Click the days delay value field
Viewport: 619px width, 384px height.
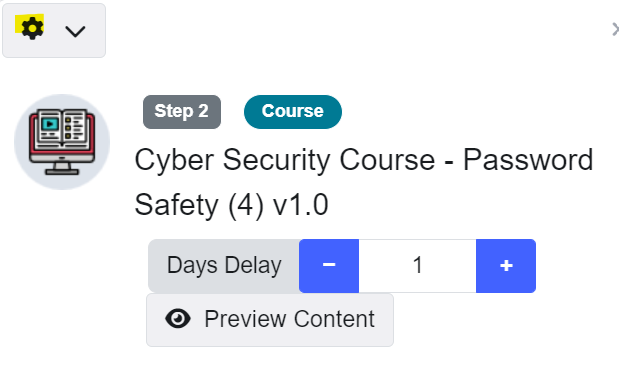417,266
